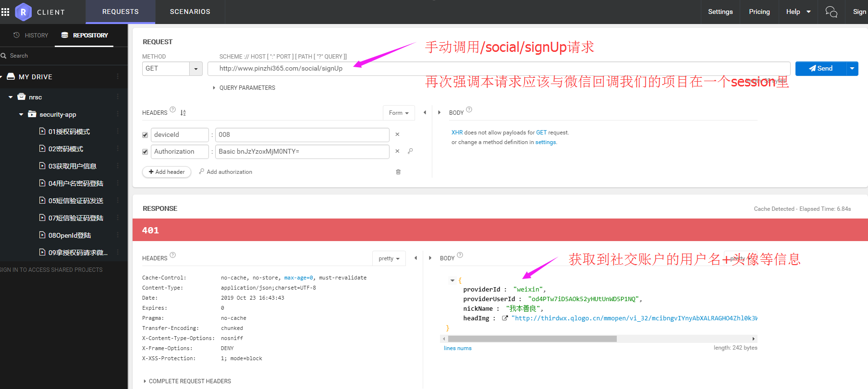Click the Restlet Client logo
The image size is (868, 389).
pyautogui.click(x=23, y=12)
